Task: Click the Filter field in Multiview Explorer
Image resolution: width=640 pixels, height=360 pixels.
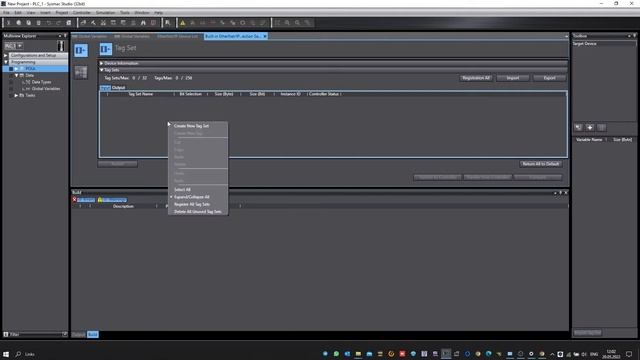Action: click(35, 334)
